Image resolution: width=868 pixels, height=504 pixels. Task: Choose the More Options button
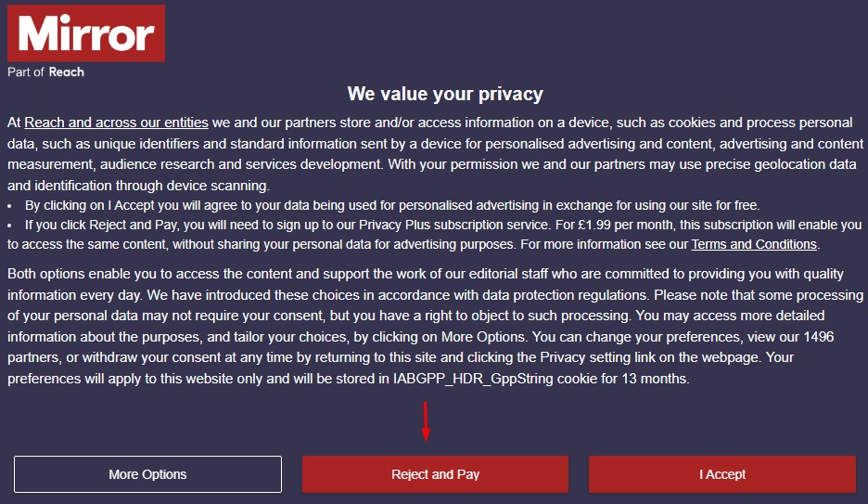coord(147,474)
